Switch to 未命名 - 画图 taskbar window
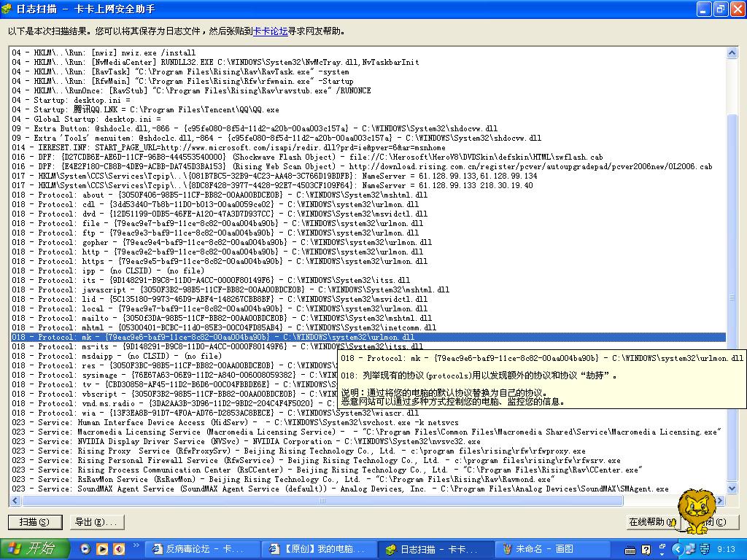747x560 pixels. pyautogui.click(x=553, y=549)
